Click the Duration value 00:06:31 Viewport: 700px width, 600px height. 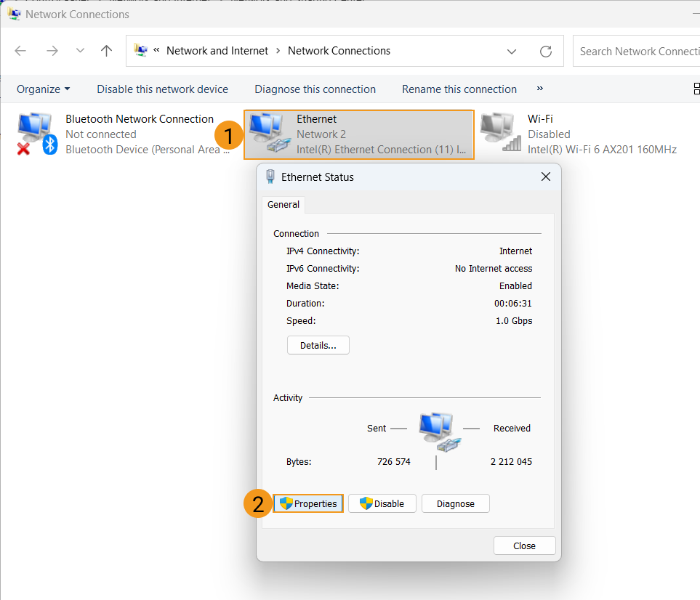[513, 304]
